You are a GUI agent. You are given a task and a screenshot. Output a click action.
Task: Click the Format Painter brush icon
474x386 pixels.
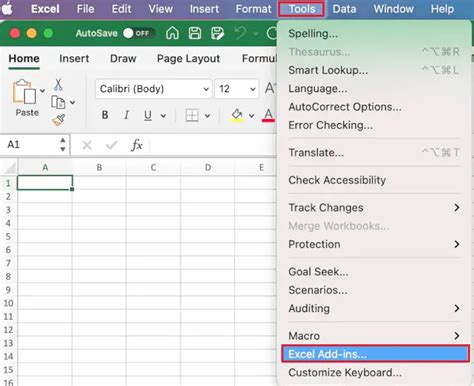(59, 120)
